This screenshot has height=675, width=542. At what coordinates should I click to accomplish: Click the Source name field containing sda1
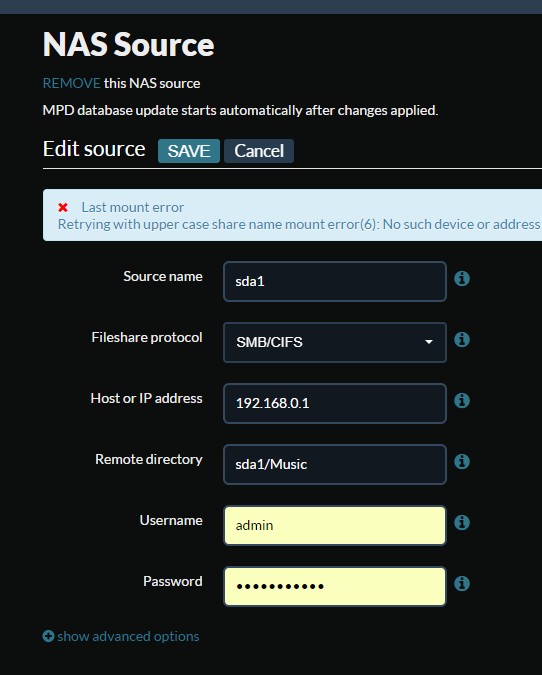[334, 282]
